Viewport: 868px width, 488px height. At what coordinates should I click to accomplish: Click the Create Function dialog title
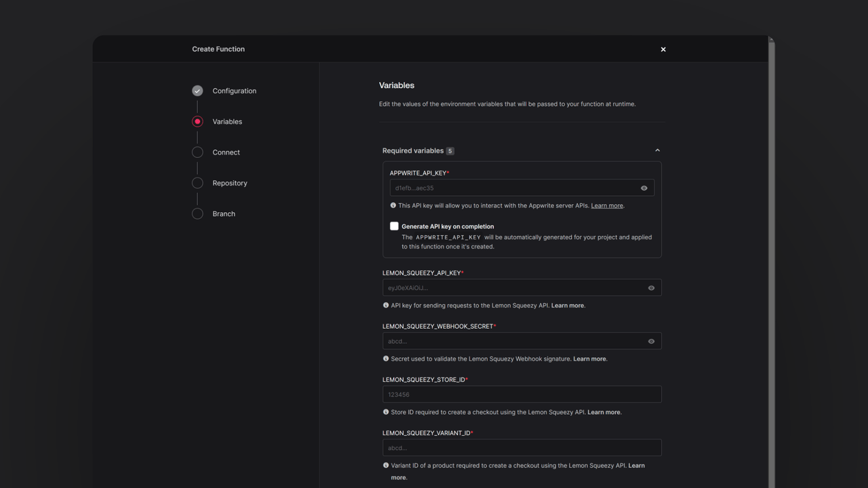point(218,49)
